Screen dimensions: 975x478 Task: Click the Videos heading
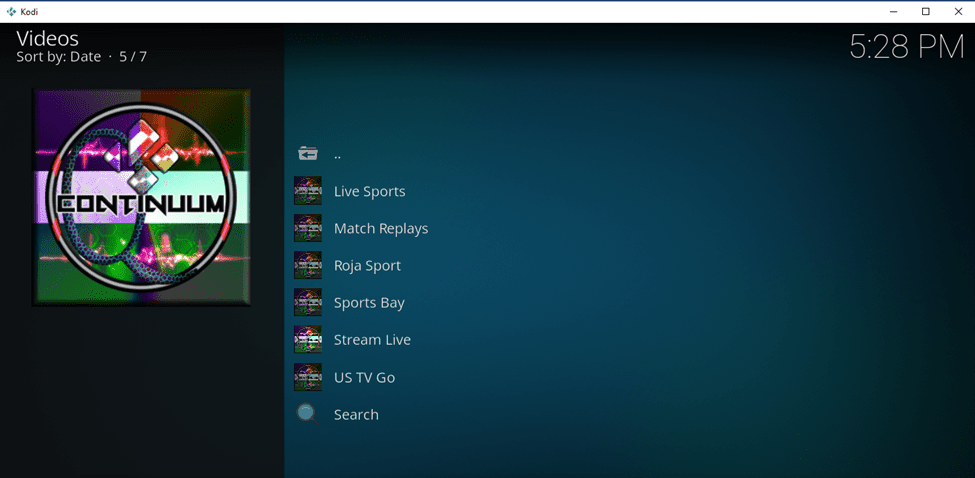[47, 39]
